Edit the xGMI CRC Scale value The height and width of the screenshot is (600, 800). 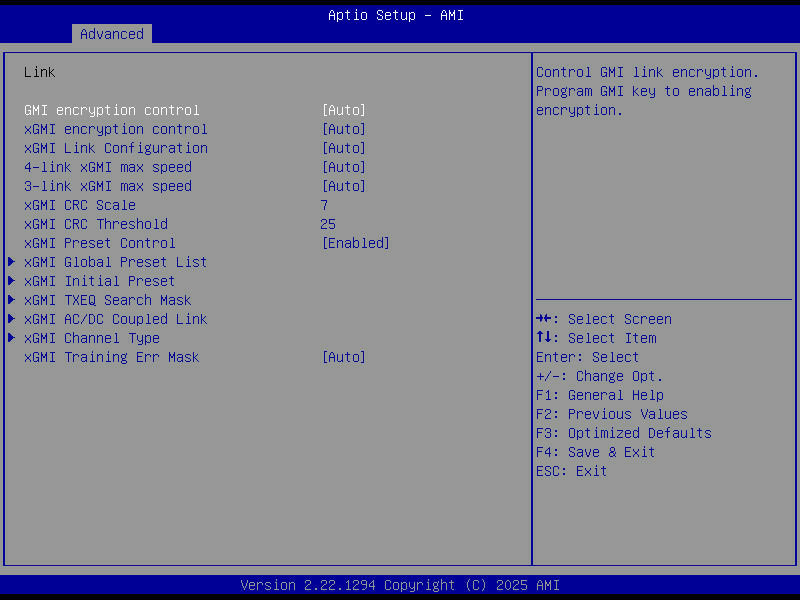pyautogui.click(x=324, y=204)
